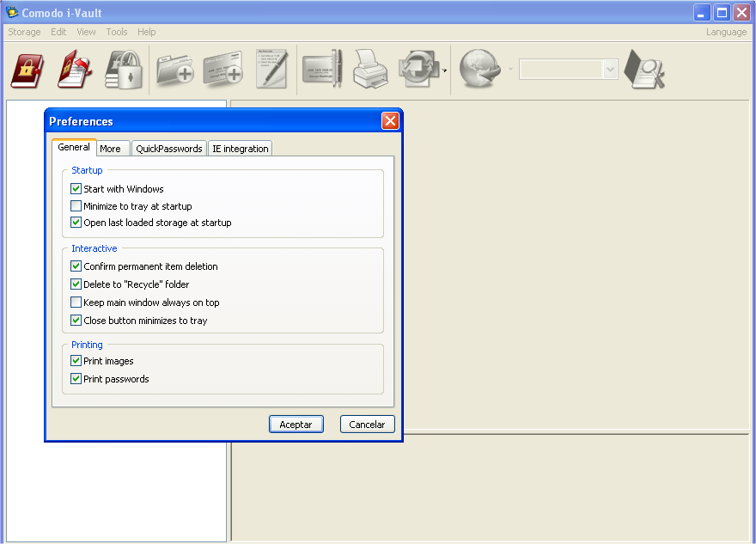
Task: Open the Tools menu
Action: click(x=117, y=32)
